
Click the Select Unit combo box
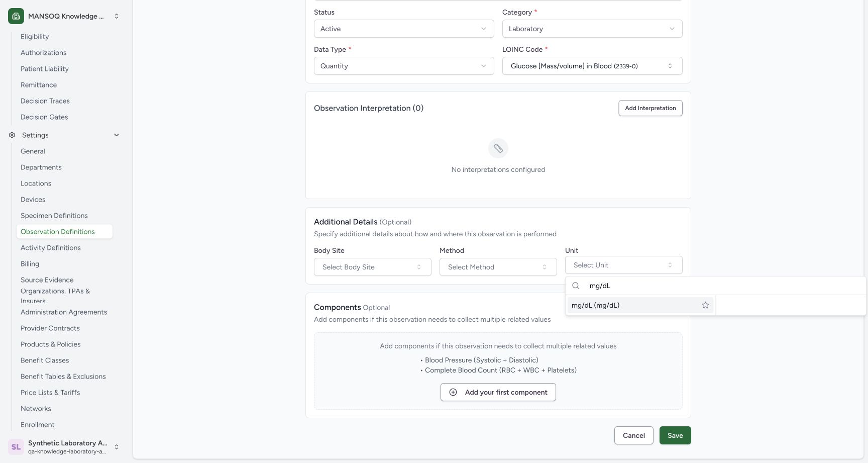(x=624, y=265)
